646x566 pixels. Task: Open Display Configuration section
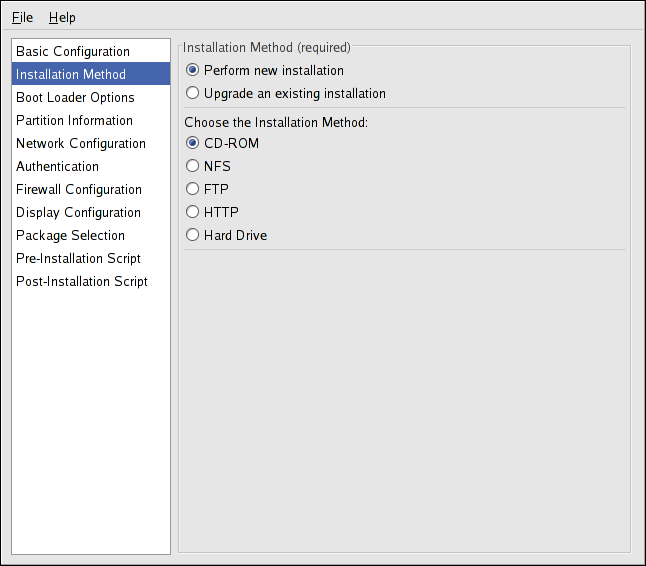[78, 212]
